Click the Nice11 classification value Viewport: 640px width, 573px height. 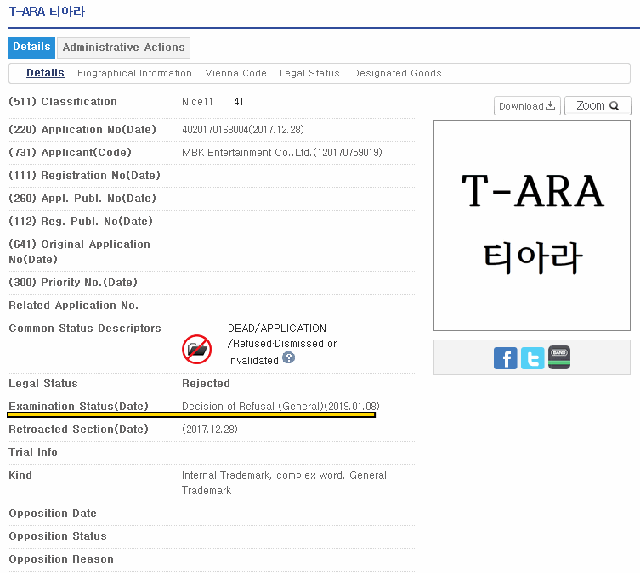coord(198,102)
